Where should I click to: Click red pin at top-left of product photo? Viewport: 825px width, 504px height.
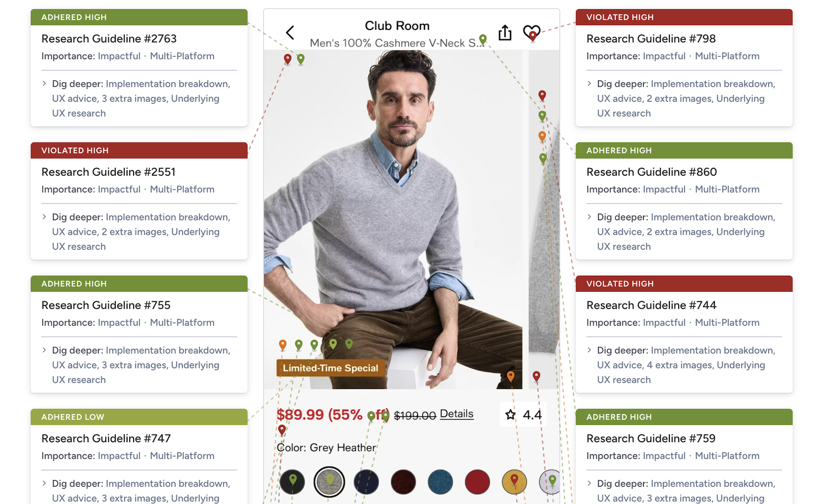[x=288, y=59]
